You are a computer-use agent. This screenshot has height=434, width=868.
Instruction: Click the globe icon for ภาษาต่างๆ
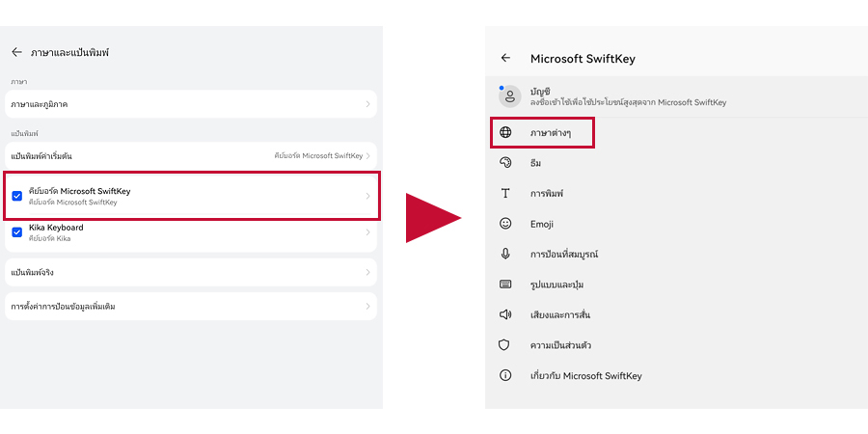505,132
